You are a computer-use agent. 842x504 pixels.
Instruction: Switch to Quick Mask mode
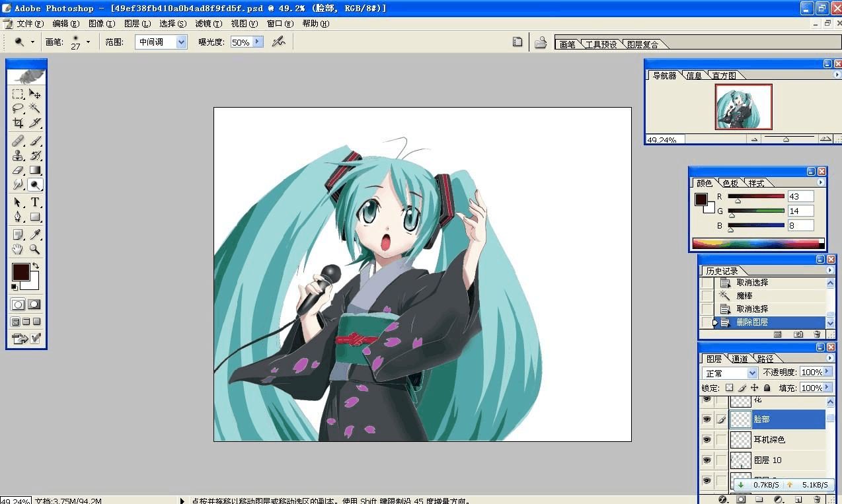point(34,305)
